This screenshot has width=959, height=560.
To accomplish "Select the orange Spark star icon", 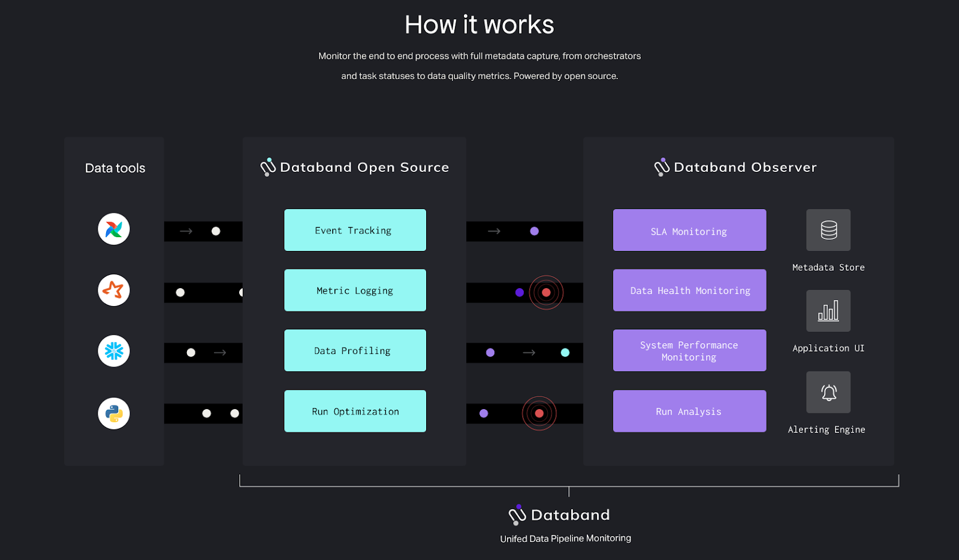I will pyautogui.click(x=114, y=290).
